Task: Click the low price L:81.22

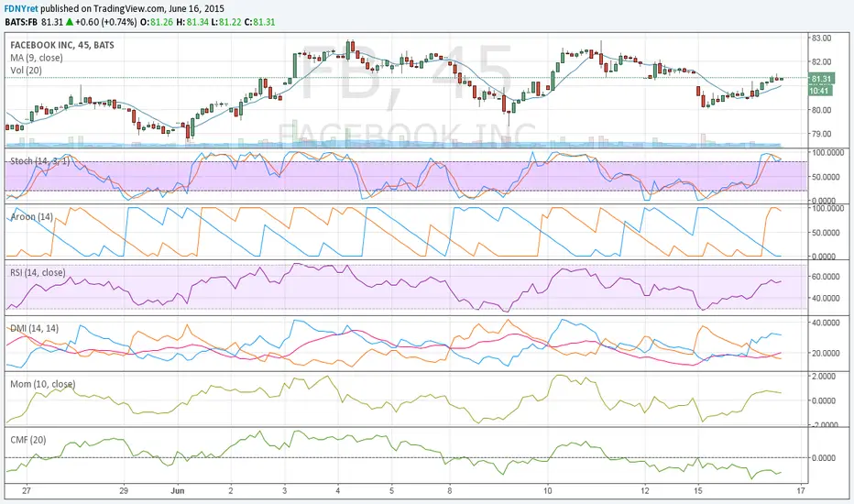Action: click(x=226, y=22)
